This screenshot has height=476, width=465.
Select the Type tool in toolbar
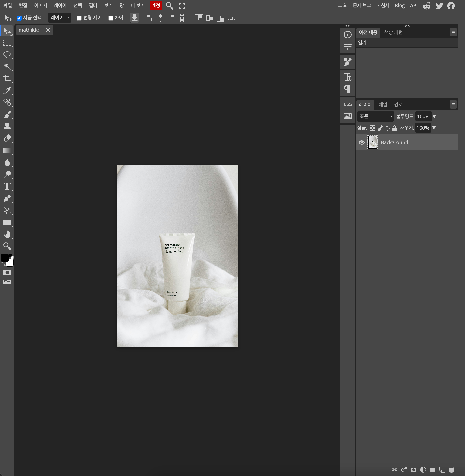pos(7,187)
